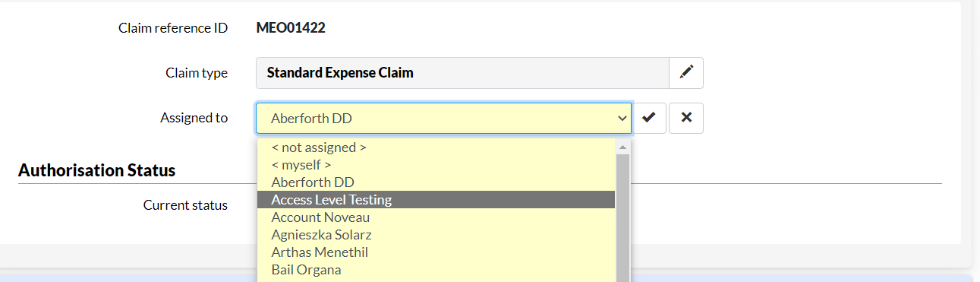The width and height of the screenshot is (980, 282).
Task: Click the scrollbar up arrow in list
Action: pyautogui.click(x=622, y=147)
